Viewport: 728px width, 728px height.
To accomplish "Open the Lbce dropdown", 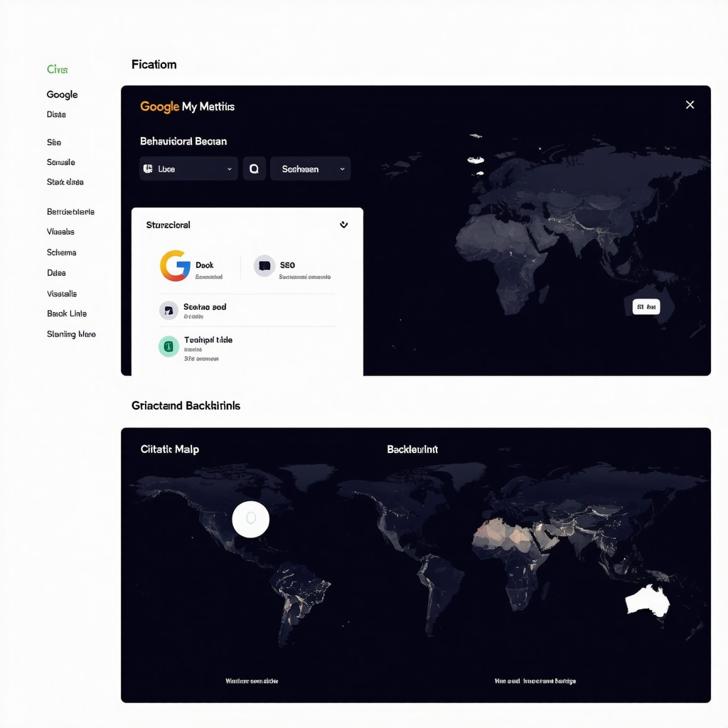I will [x=188, y=168].
